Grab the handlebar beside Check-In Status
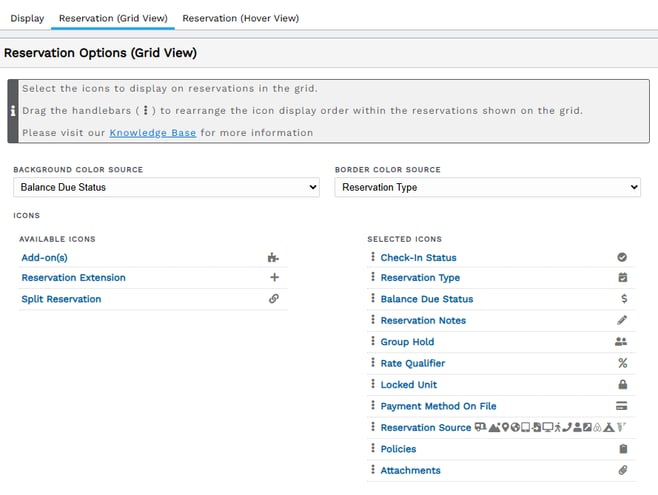Screen dimensions: 658x495 click(x=373, y=256)
